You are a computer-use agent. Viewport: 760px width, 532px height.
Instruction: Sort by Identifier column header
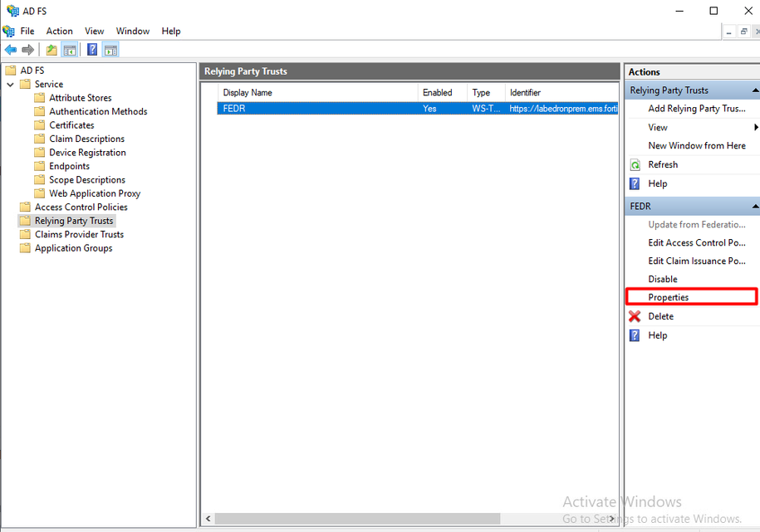click(561, 93)
